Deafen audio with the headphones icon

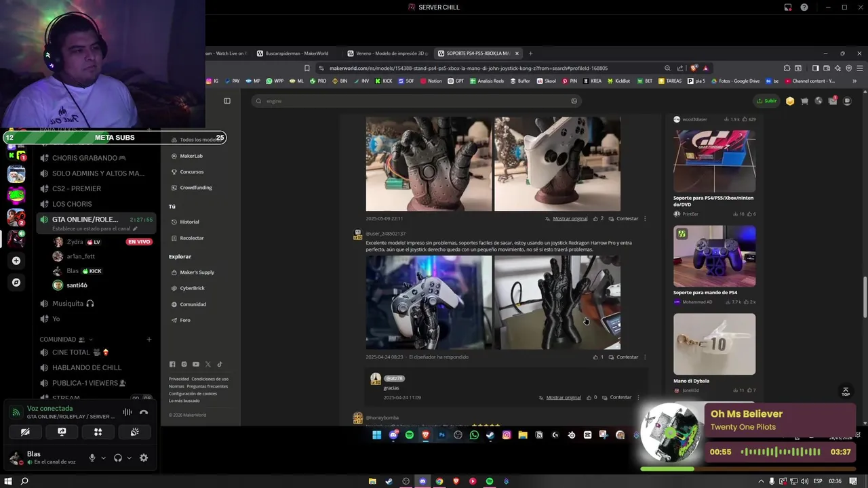point(118,458)
